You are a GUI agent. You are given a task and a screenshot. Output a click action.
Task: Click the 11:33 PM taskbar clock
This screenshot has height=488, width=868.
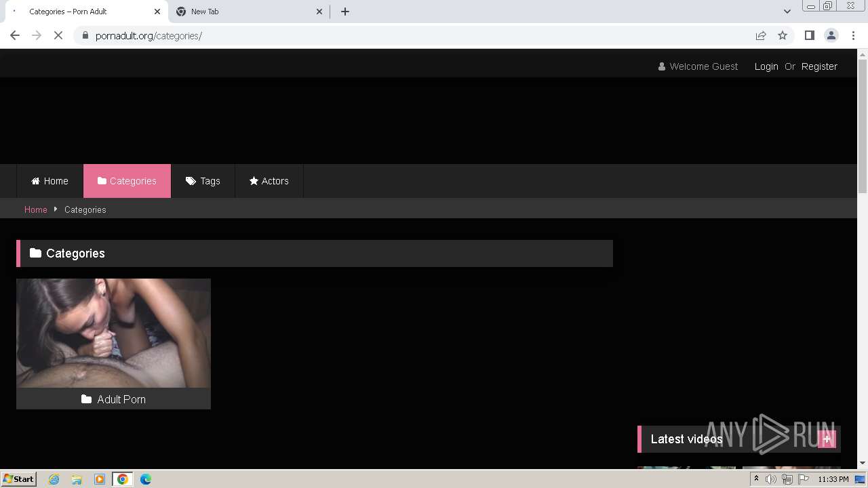click(x=833, y=479)
